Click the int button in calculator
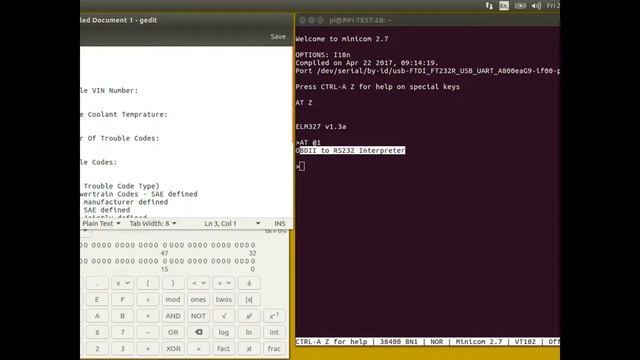Viewport: 640px width, 360px height. click(x=274, y=332)
